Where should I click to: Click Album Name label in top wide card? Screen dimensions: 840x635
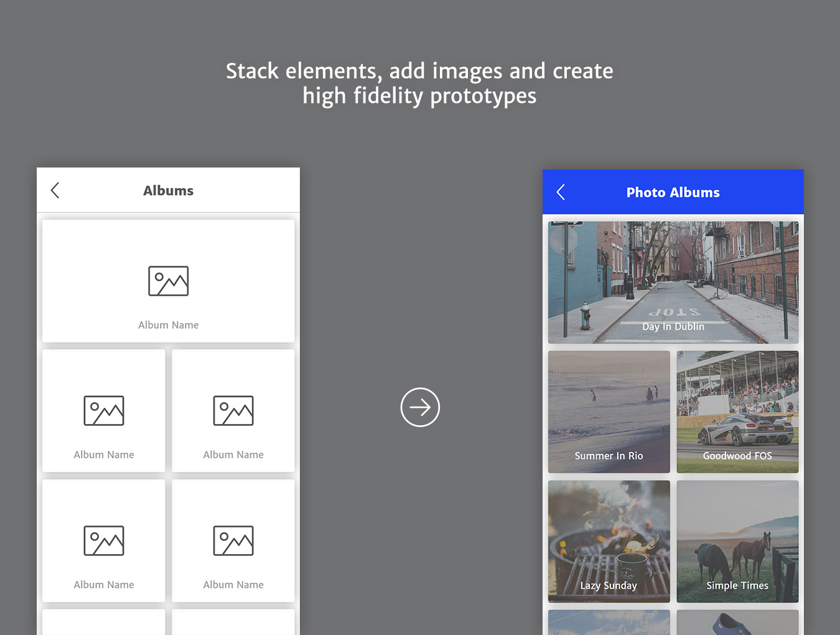[168, 325]
